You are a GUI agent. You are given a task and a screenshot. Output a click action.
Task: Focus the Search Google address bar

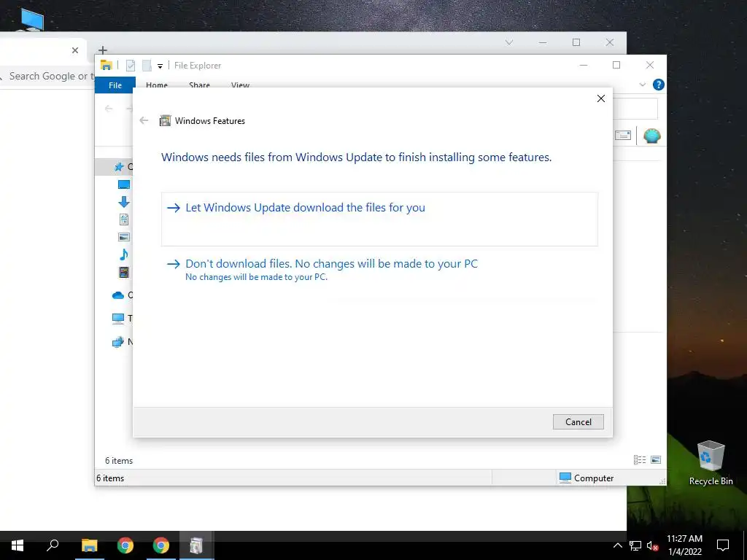(x=47, y=76)
